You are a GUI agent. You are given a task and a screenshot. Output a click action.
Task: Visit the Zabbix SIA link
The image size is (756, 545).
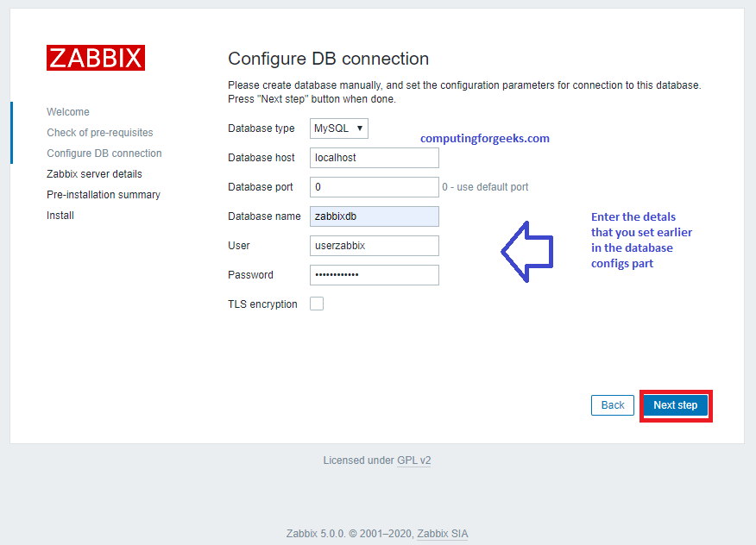442,534
